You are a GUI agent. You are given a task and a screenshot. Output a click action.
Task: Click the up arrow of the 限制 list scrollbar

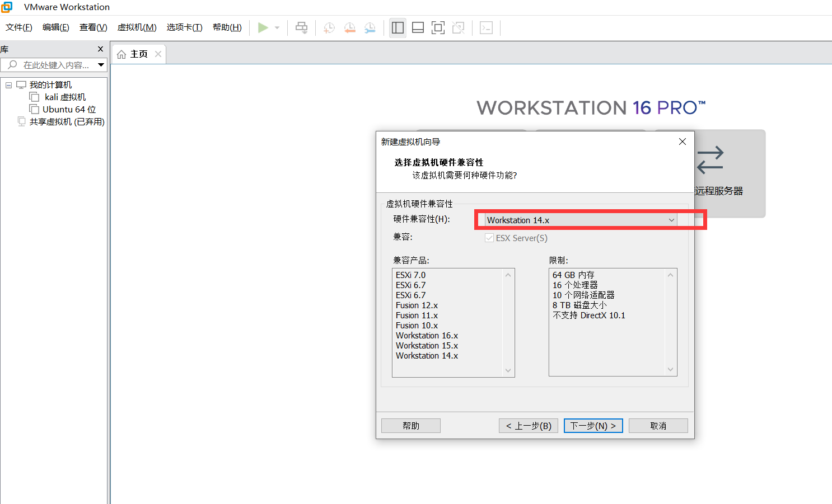671,275
